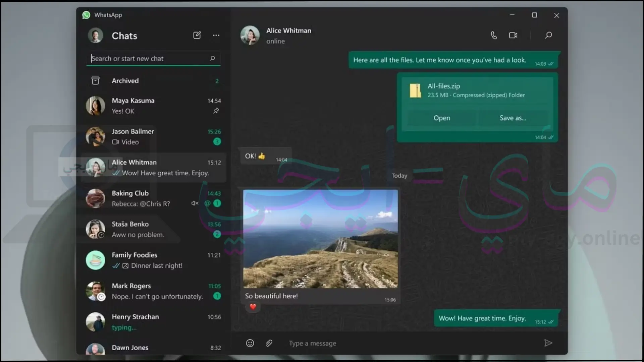Click Save as... for All-files.zip
Image resolution: width=644 pixels, height=362 pixels.
pyautogui.click(x=513, y=118)
